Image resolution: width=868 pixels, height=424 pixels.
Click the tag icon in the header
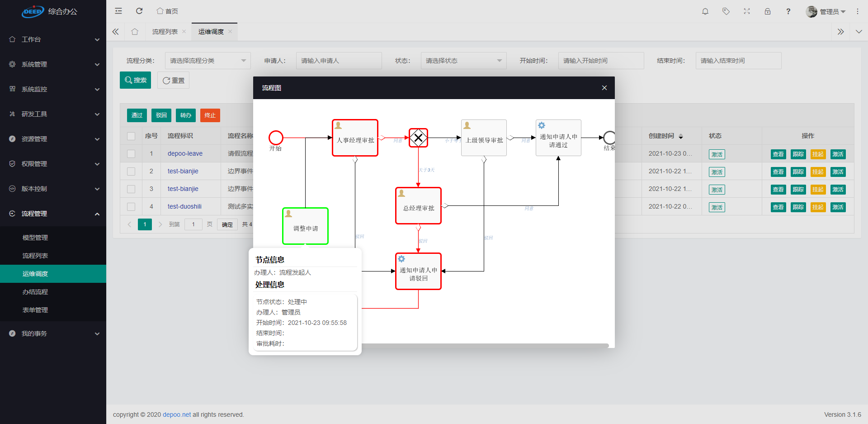[726, 11]
